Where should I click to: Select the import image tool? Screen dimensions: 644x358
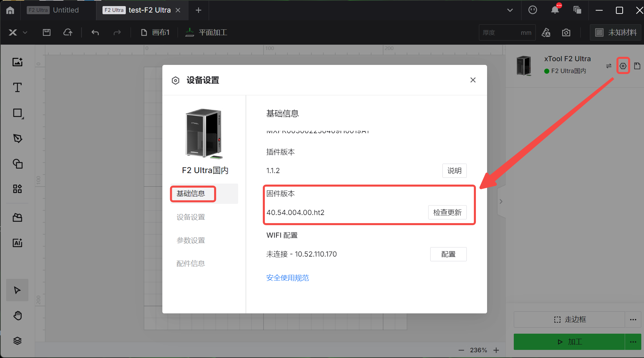coord(18,62)
